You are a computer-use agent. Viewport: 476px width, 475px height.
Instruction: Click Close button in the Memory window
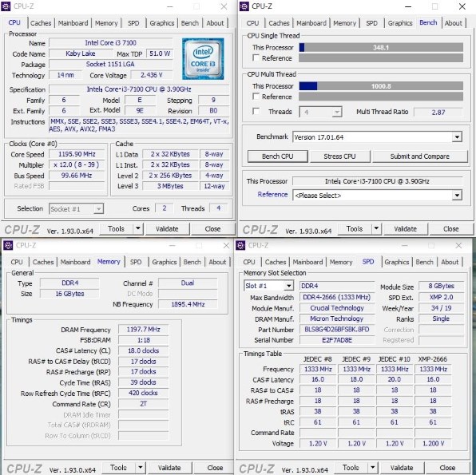click(x=215, y=468)
